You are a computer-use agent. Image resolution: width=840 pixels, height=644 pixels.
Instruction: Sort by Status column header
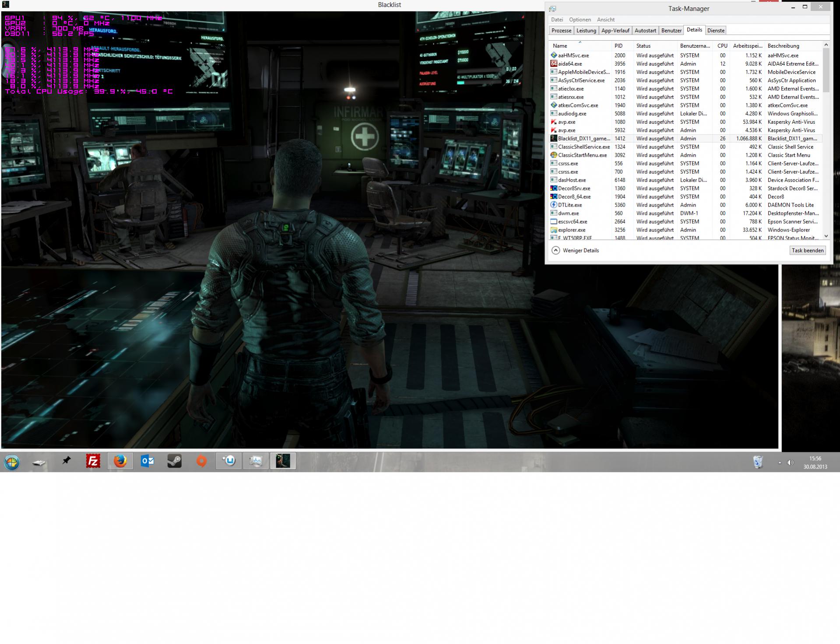coord(655,46)
